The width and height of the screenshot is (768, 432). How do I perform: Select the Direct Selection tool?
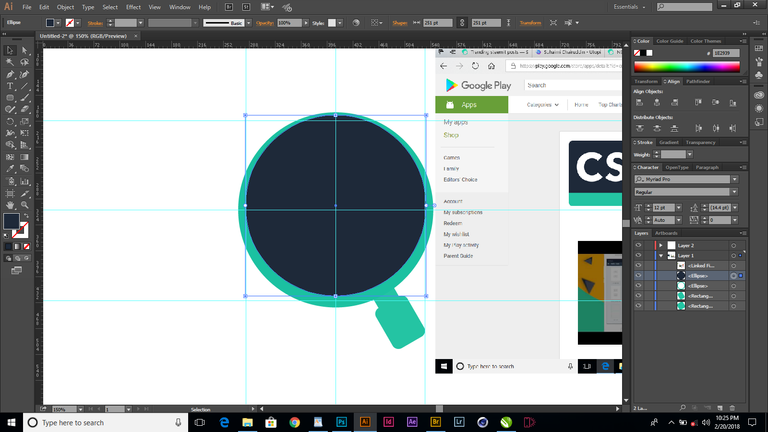24,50
